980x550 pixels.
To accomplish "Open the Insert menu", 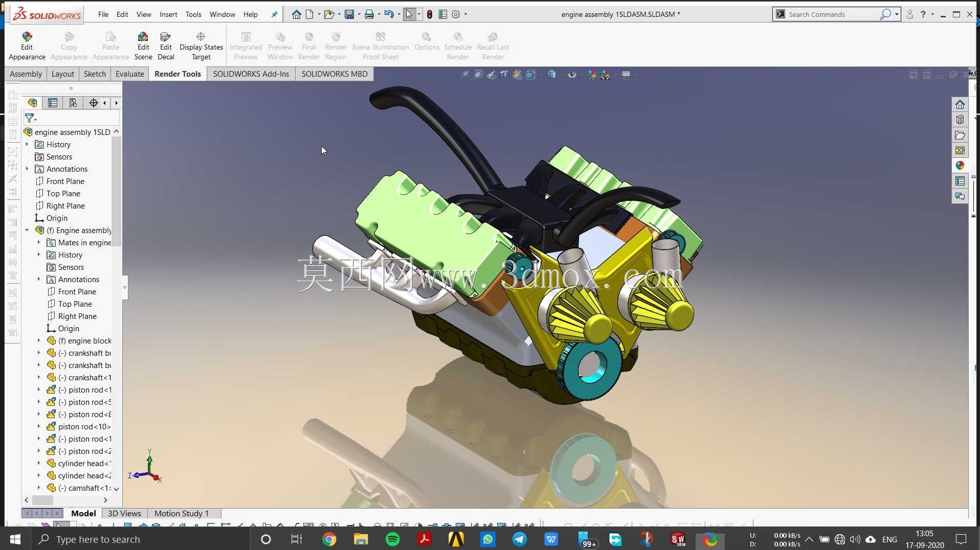I will click(x=168, y=14).
